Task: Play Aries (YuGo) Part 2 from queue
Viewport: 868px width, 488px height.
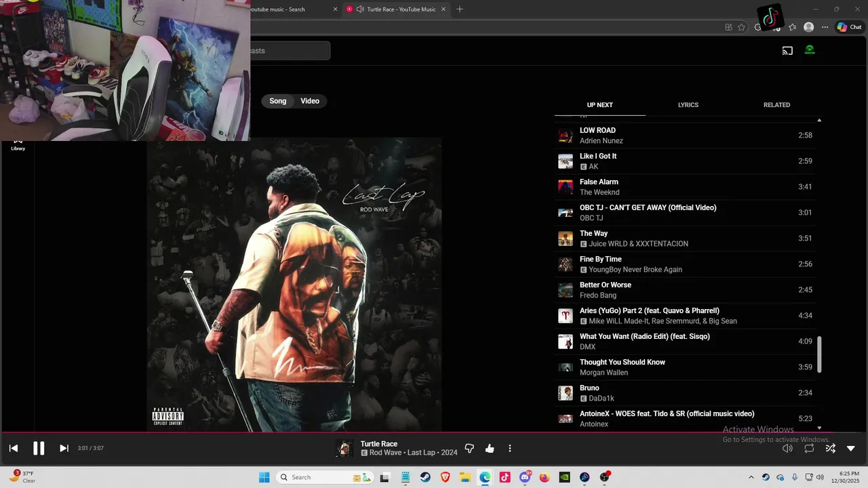Action: coord(686,316)
